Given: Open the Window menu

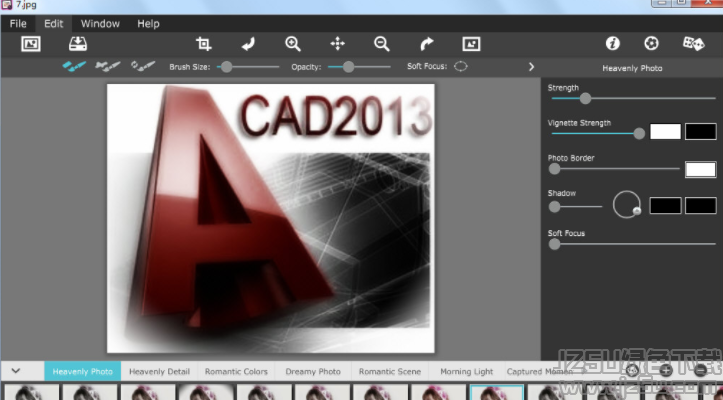Looking at the screenshot, I should pyautogui.click(x=100, y=24).
